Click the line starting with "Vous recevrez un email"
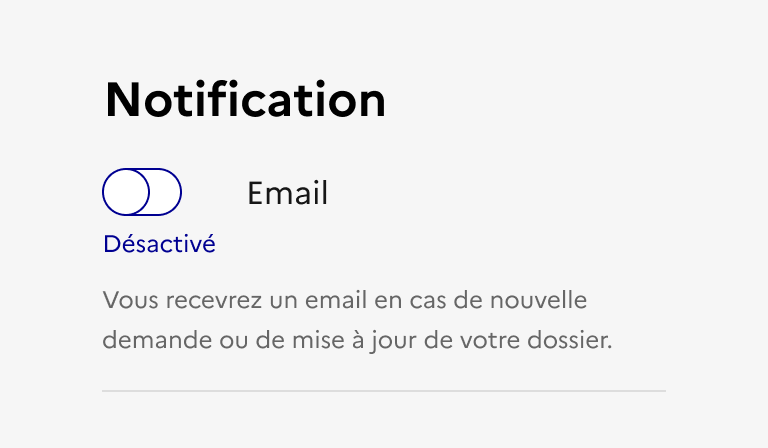The height and width of the screenshot is (448, 768). [345, 300]
